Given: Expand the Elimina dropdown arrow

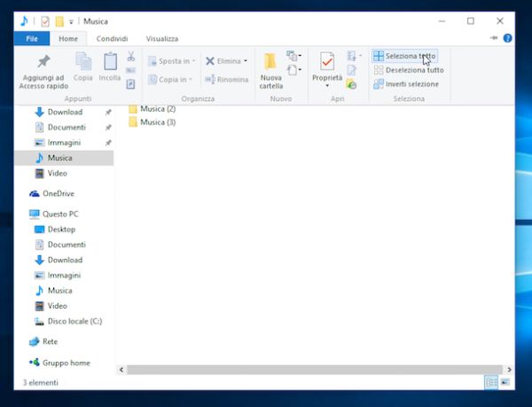Looking at the screenshot, I should click(x=245, y=61).
